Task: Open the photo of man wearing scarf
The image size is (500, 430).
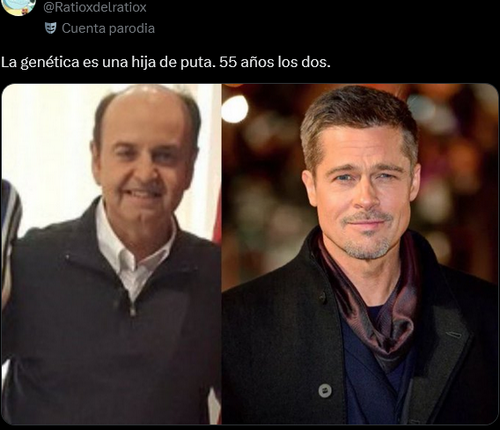Action: tap(360, 254)
